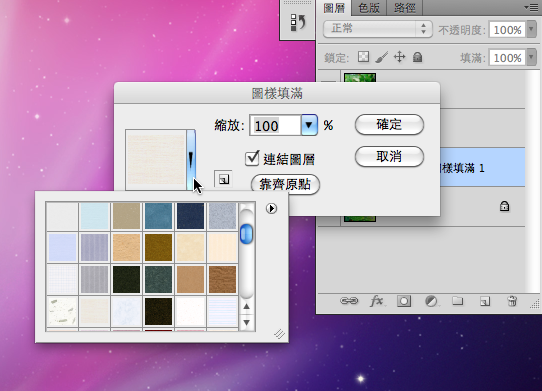The image size is (542, 391).
Task: Select the top layer thumbnail
Action: [360, 77]
